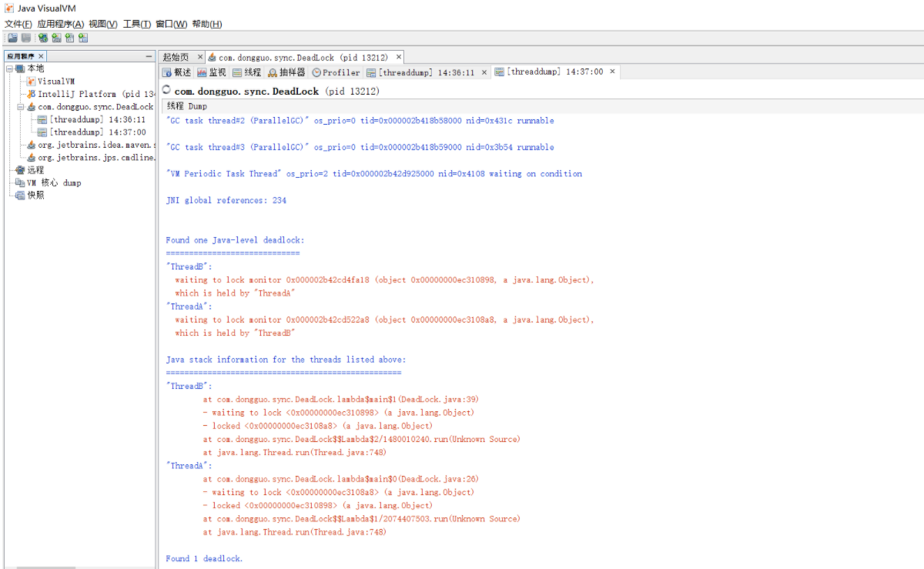The image size is (924, 569).
Task: Click the line '- locked <0x00000000ec3108a8>'
Action: [317, 426]
